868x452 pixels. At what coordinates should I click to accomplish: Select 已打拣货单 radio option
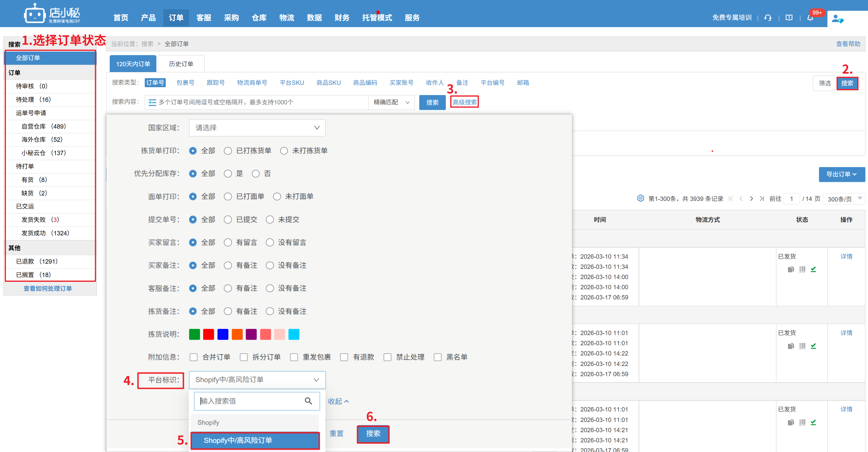point(228,150)
